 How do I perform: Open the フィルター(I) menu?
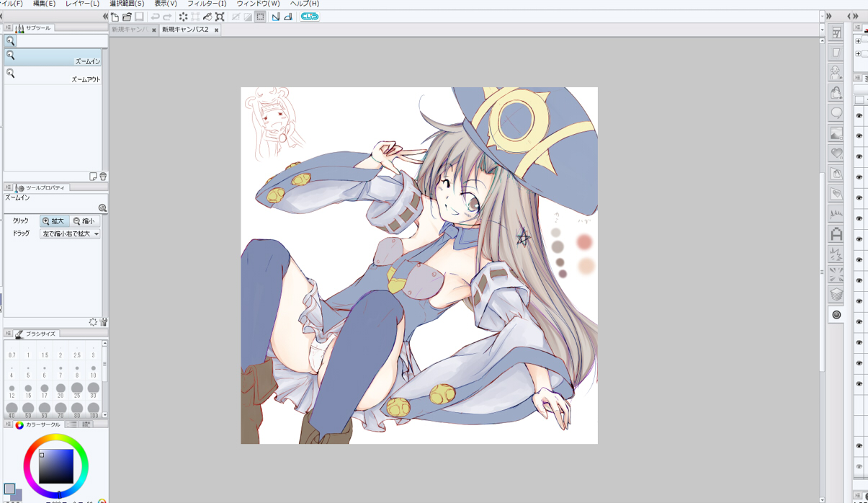pos(207,4)
